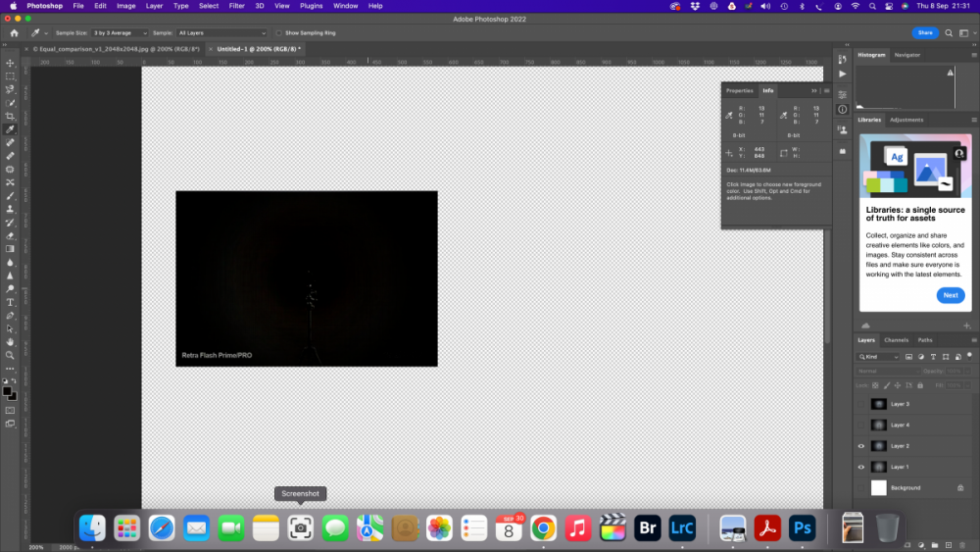Open the Layers panel menu
This screenshot has height=552, width=980.
coord(974,340)
